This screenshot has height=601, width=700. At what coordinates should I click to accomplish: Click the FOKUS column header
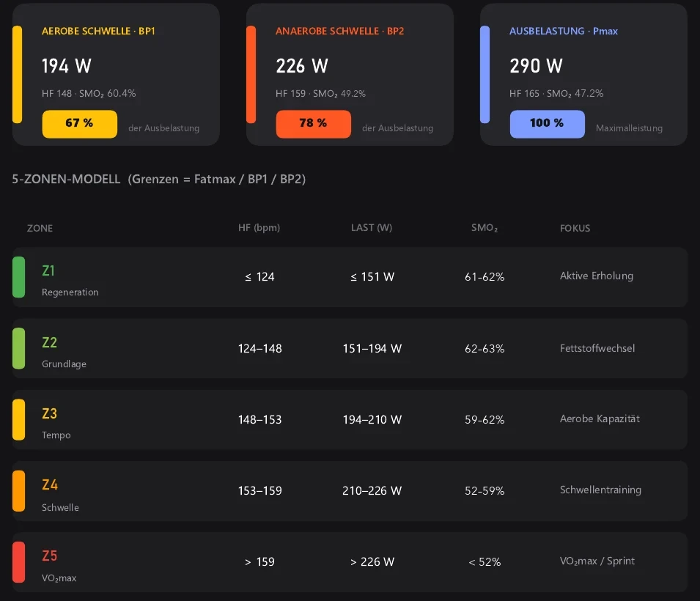point(575,228)
